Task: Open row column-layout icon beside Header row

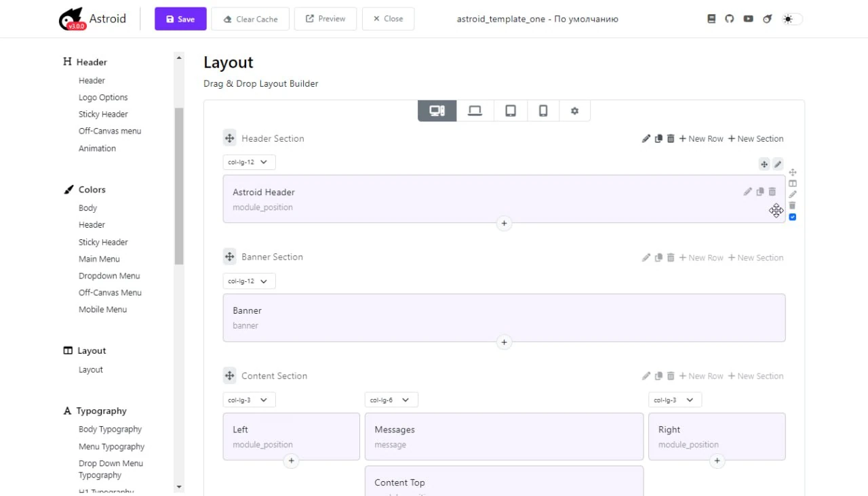Action: [792, 184]
